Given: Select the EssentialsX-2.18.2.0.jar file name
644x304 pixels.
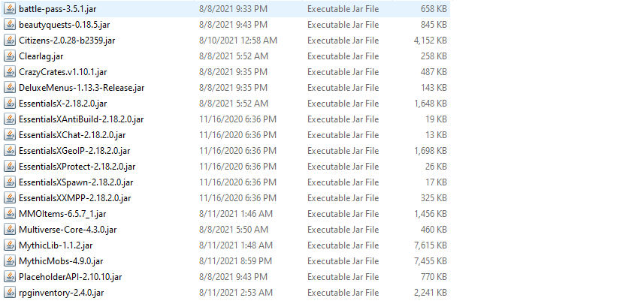Looking at the screenshot, I should [63, 104].
